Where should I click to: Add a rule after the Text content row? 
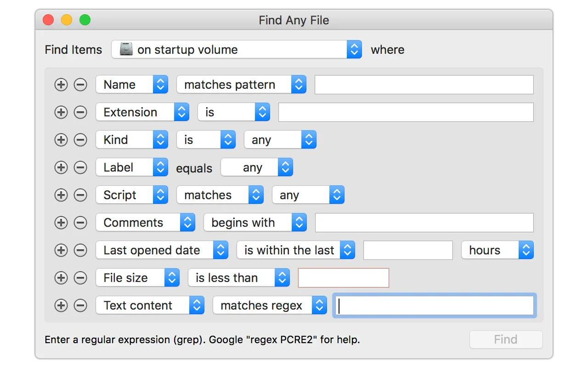(x=61, y=305)
